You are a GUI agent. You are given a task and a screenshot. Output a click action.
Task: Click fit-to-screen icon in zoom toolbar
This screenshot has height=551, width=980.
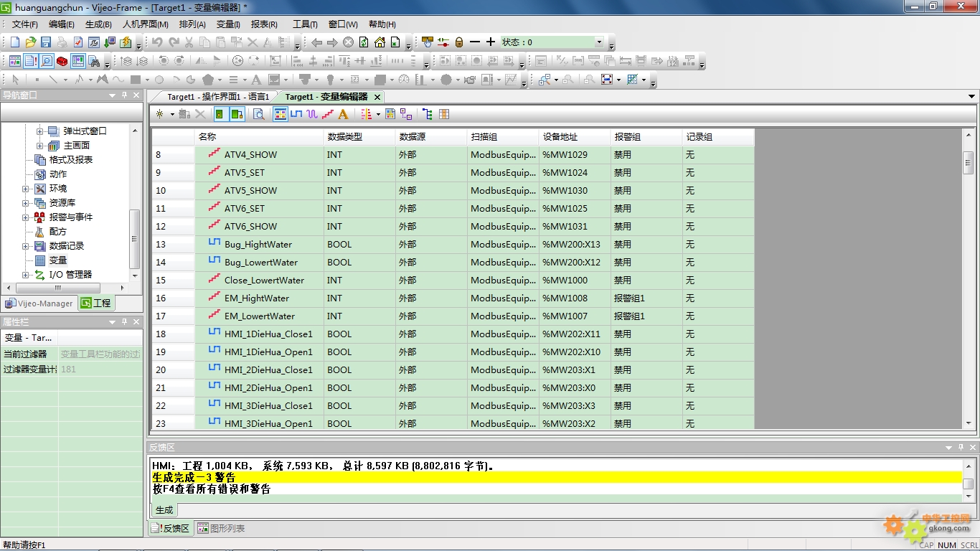tap(607, 80)
